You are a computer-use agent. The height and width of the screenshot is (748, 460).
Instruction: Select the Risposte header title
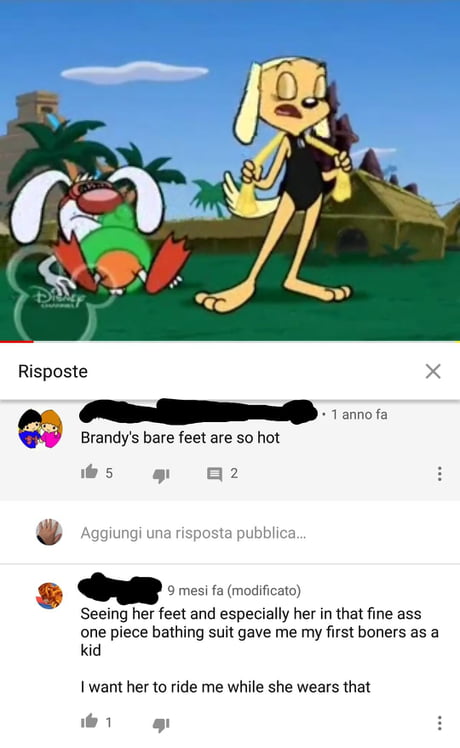(x=53, y=371)
